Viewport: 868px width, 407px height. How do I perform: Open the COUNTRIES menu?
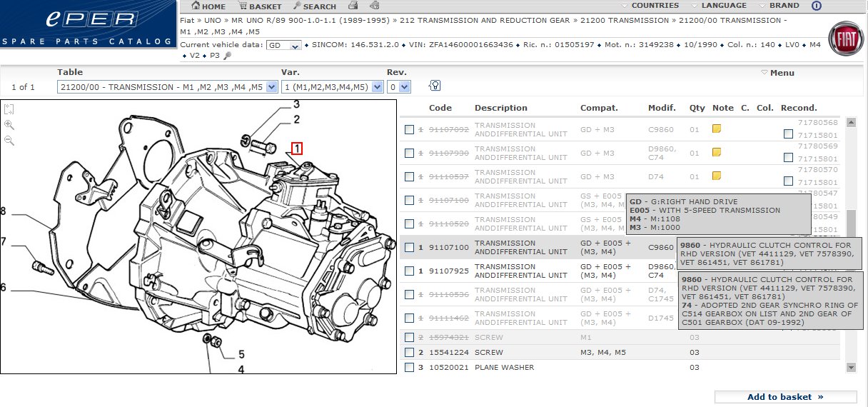[655, 6]
